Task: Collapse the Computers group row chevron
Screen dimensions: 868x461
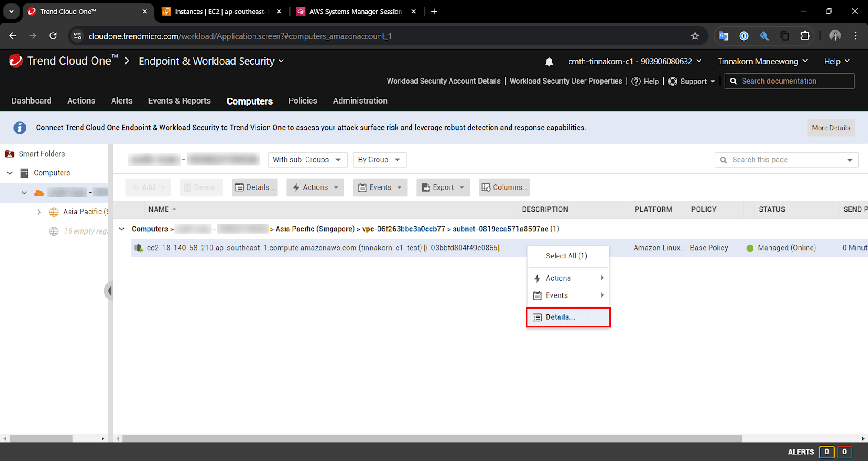Action: [122, 229]
